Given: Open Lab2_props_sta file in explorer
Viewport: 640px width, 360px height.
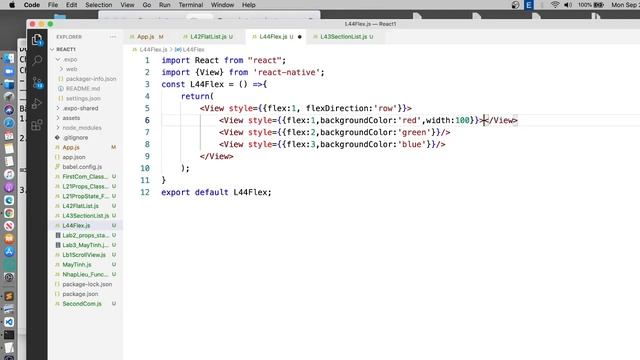Looking at the screenshot, I should [x=85, y=236].
